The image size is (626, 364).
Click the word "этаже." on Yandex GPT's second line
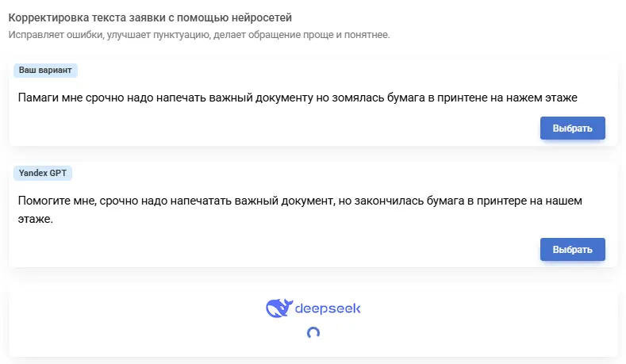35,218
